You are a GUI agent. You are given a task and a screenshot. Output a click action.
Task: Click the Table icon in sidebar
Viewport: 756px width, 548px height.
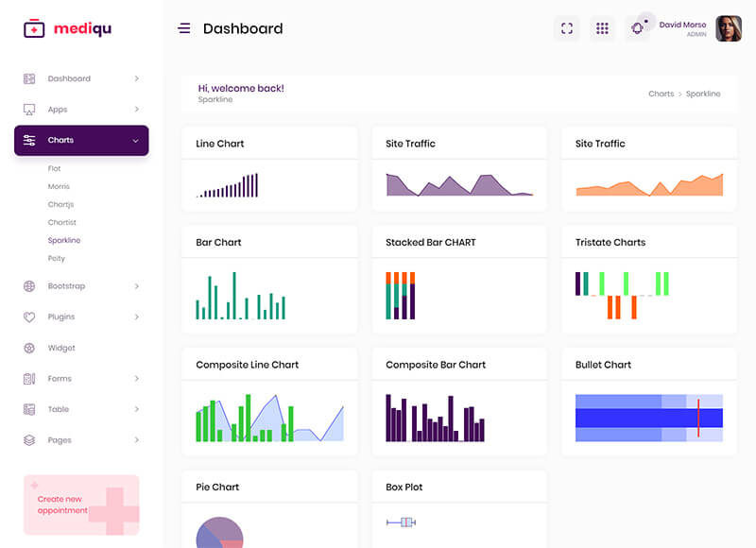pyautogui.click(x=29, y=409)
